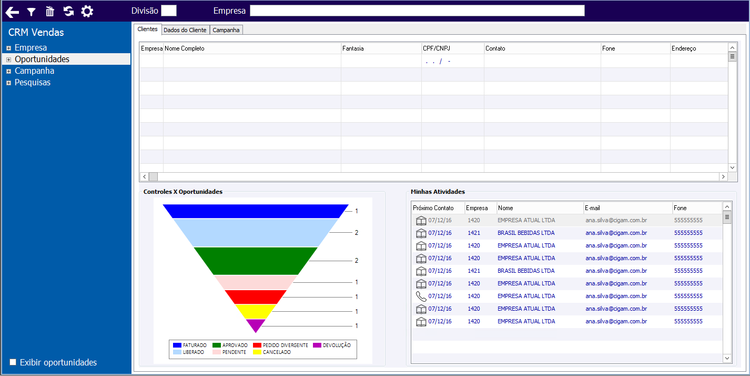Click the pink PENDENTE funnel segment
This screenshot has width=750, height=376.
tap(256, 282)
